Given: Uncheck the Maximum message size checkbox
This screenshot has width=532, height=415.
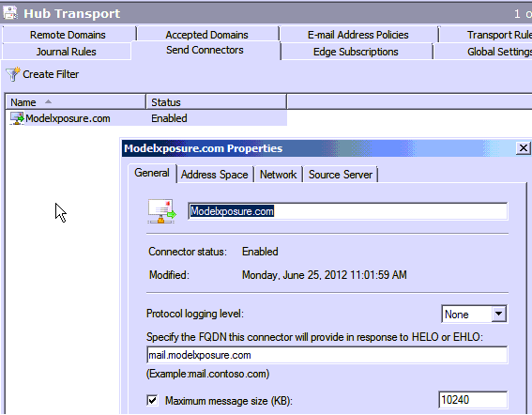Looking at the screenshot, I should click(152, 400).
